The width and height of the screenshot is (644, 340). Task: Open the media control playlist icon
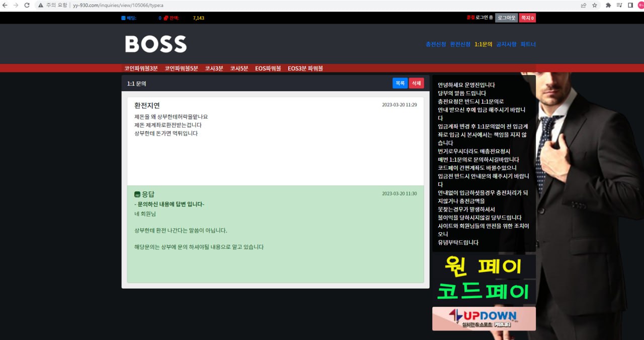pos(619,5)
